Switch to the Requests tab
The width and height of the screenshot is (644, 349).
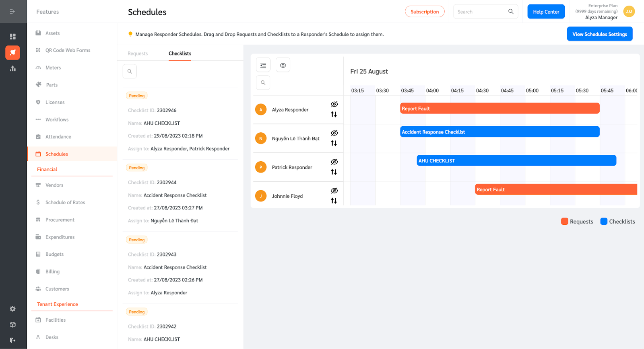click(138, 53)
